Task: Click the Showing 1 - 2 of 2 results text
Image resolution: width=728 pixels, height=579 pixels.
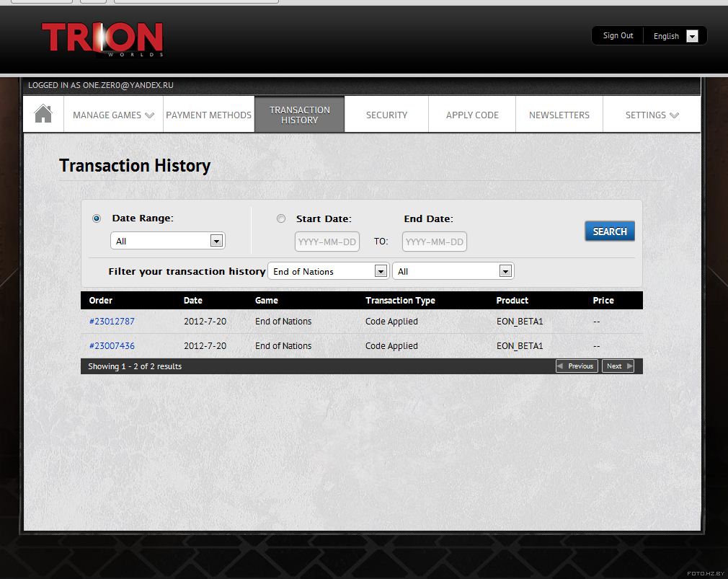Action: 135,366
